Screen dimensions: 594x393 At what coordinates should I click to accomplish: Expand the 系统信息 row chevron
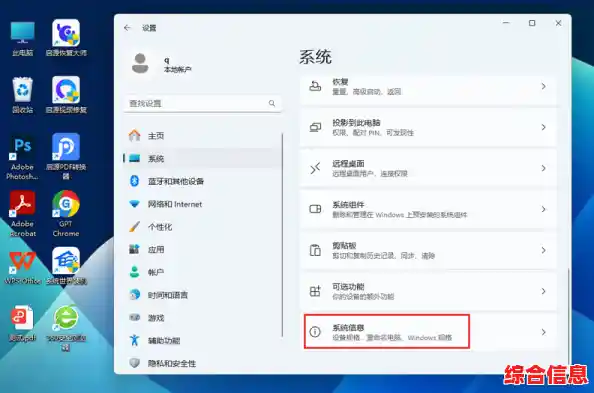click(x=544, y=332)
